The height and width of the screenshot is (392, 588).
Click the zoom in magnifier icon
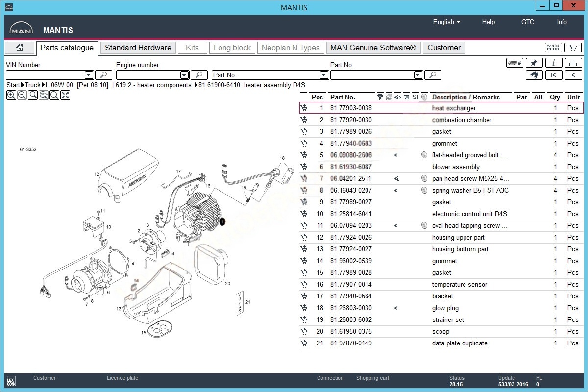[11, 96]
